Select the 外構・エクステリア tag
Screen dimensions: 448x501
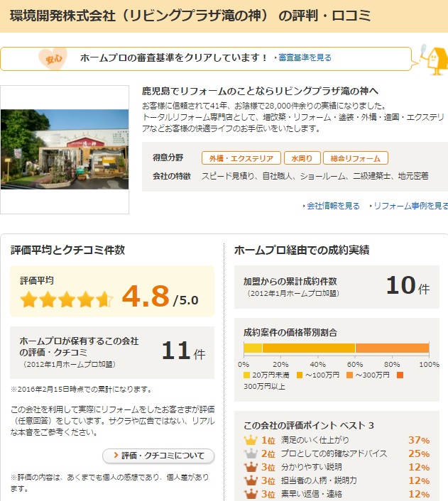(241, 158)
